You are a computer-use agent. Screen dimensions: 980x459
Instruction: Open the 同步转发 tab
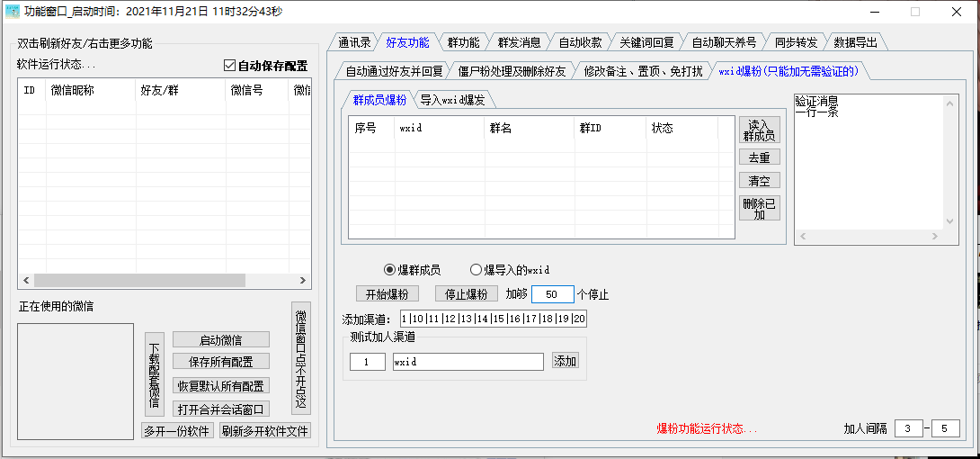pyautogui.click(x=796, y=42)
